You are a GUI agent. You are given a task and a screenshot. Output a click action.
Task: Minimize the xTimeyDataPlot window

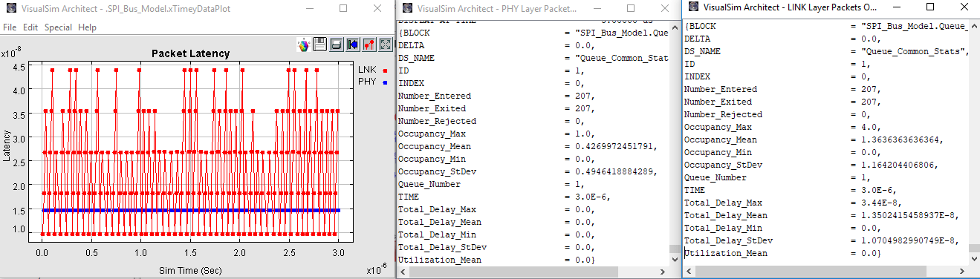click(309, 8)
